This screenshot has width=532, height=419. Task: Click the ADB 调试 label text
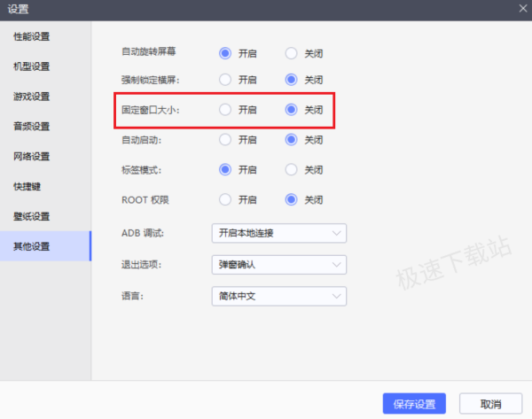[x=143, y=233]
